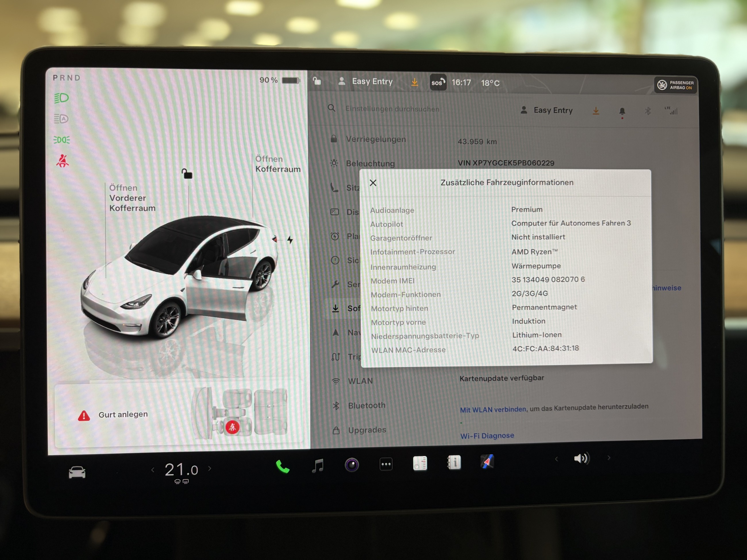This screenshot has width=747, height=560.
Task: Tap the passenger airbag indicator
Action: tap(676, 85)
